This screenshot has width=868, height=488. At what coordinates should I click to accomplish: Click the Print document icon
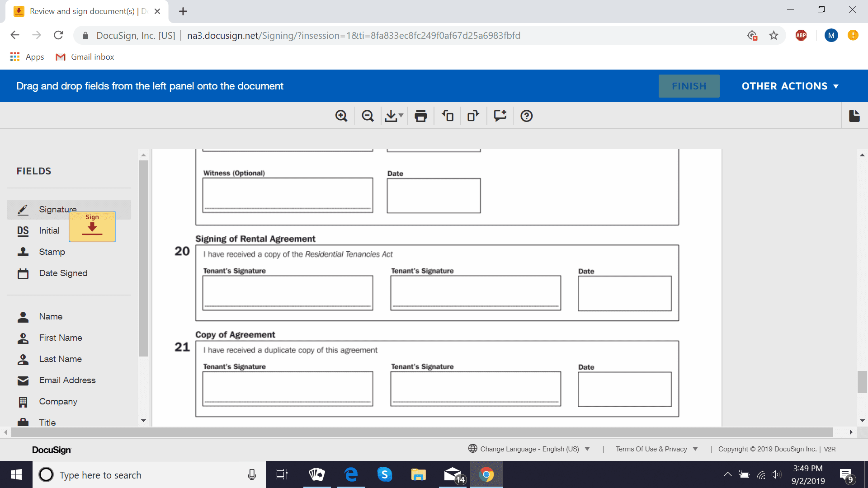(421, 116)
